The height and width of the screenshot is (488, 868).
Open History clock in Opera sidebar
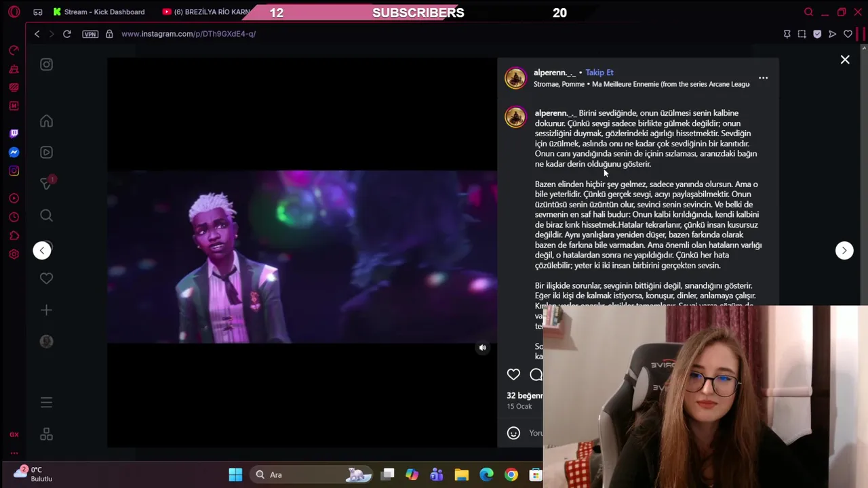click(14, 218)
